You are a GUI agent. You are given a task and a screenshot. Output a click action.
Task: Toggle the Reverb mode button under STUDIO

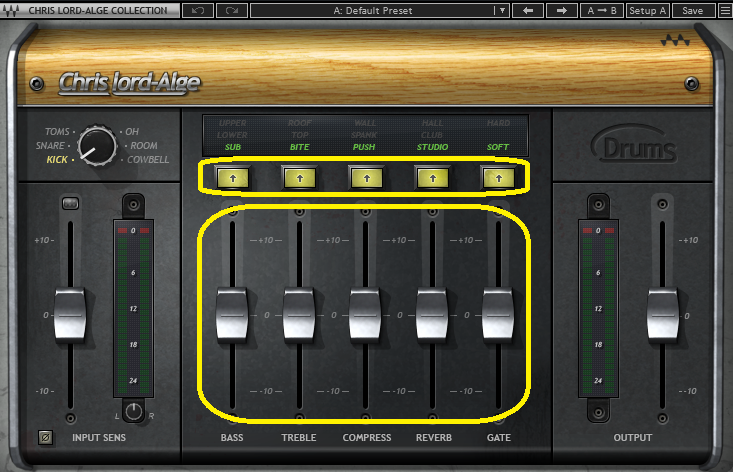(x=432, y=178)
